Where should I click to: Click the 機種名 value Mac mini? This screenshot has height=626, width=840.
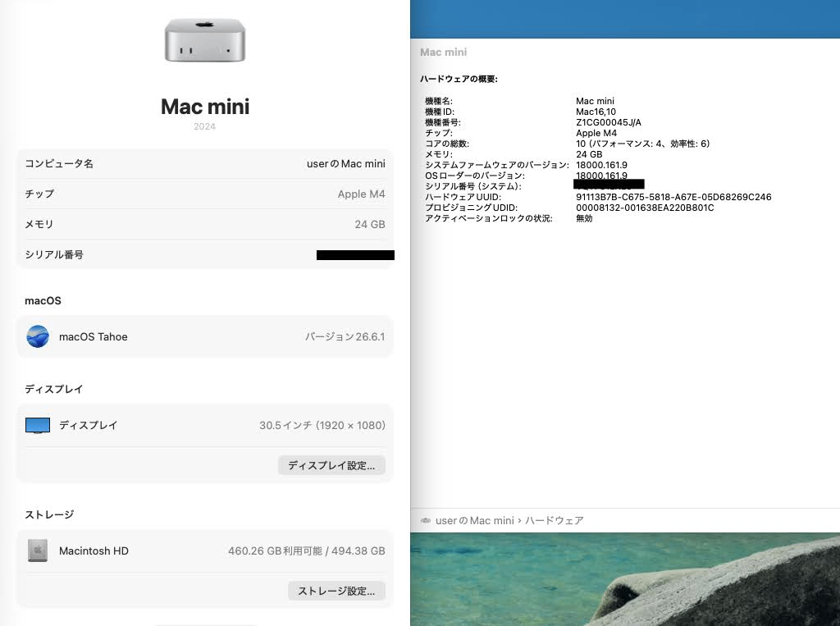click(x=596, y=101)
